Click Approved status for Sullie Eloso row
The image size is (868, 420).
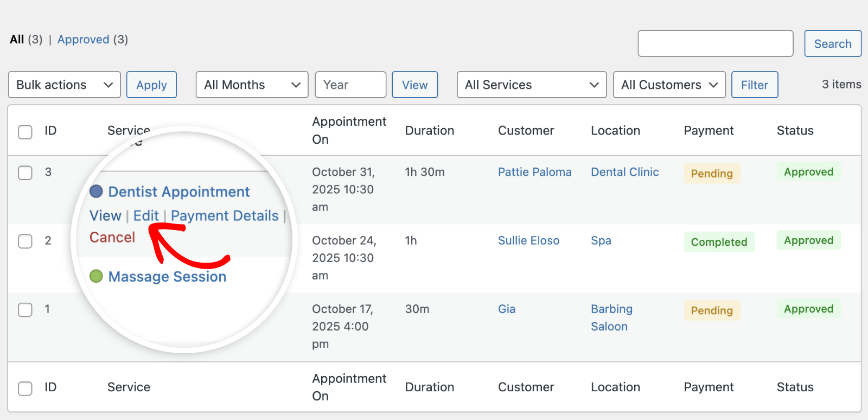click(x=808, y=240)
